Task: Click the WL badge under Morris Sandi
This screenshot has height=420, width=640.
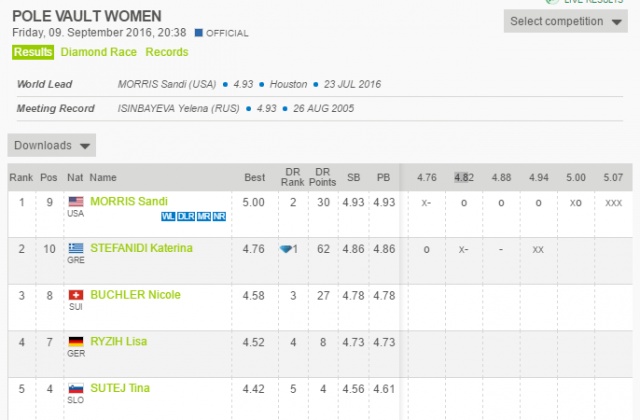Action: [x=168, y=216]
